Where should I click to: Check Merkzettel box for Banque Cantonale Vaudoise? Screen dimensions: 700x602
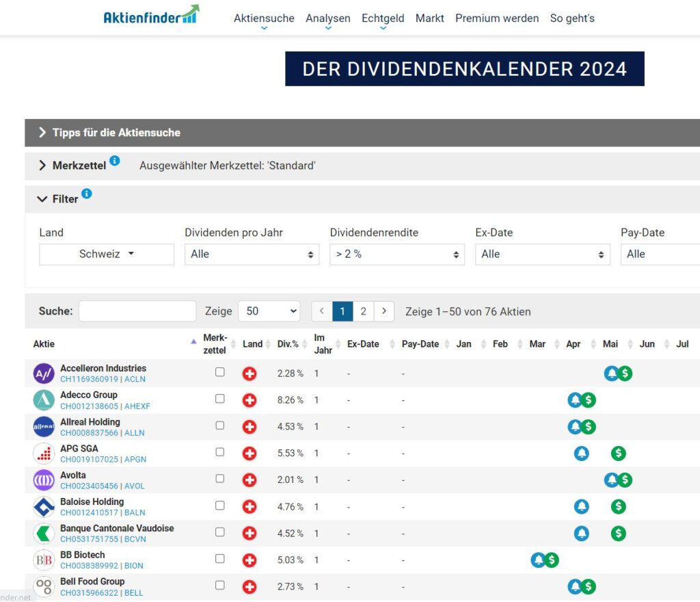(219, 532)
